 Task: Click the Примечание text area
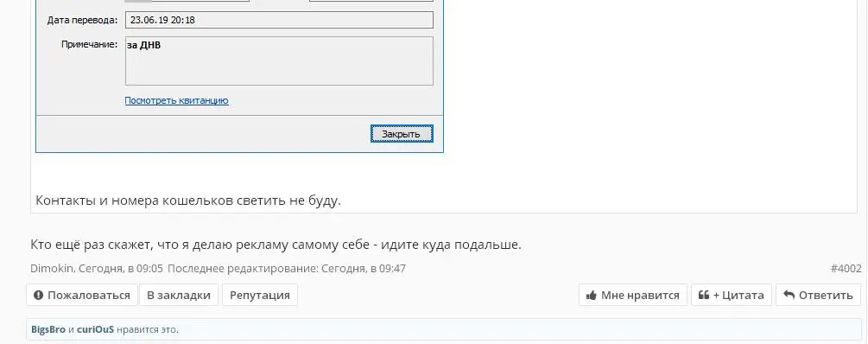click(x=279, y=61)
